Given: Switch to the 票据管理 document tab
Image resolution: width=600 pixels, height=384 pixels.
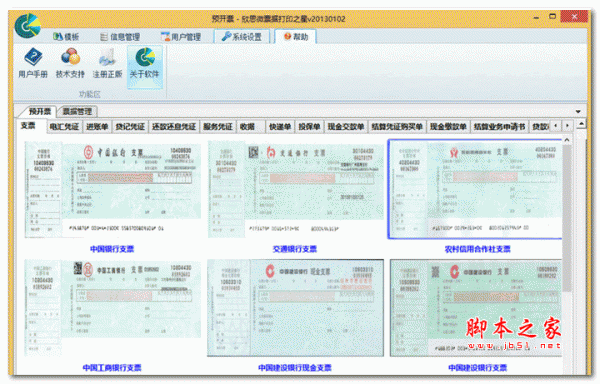Looking at the screenshot, I should [77, 111].
